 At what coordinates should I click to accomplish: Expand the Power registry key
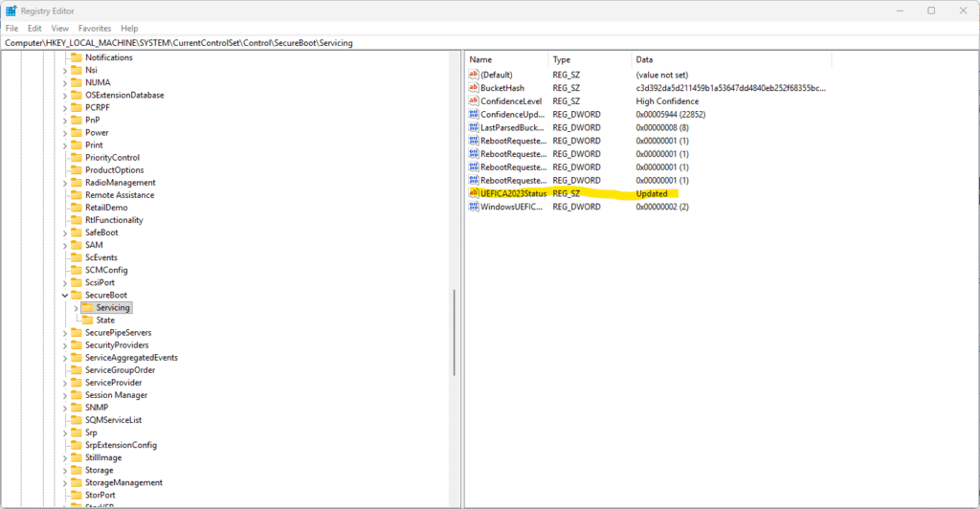[x=65, y=133]
